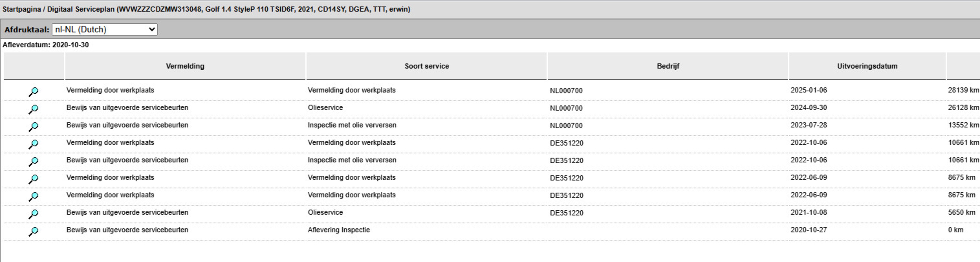Click the 28139 km mileage value

(963, 90)
